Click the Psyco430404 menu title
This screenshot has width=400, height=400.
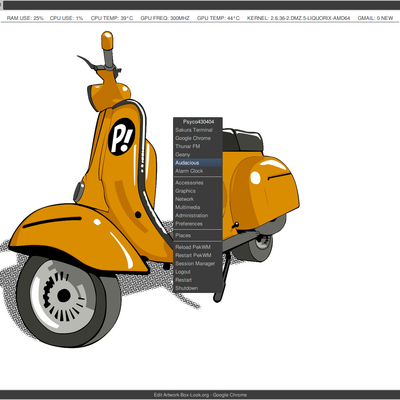[x=198, y=122]
